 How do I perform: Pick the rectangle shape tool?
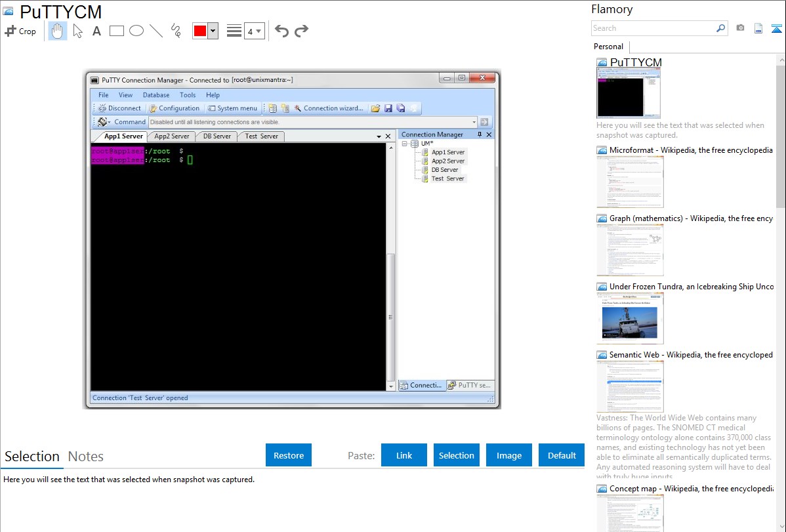(116, 31)
